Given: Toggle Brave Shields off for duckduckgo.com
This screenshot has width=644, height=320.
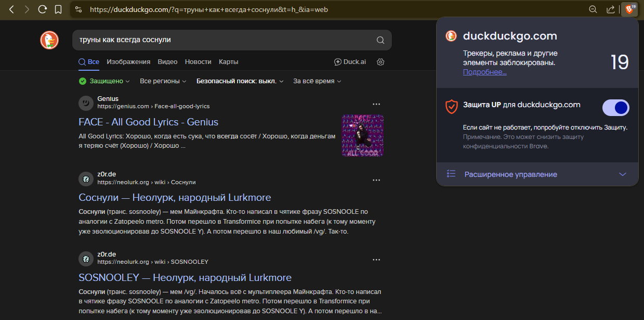Looking at the screenshot, I should (x=615, y=108).
